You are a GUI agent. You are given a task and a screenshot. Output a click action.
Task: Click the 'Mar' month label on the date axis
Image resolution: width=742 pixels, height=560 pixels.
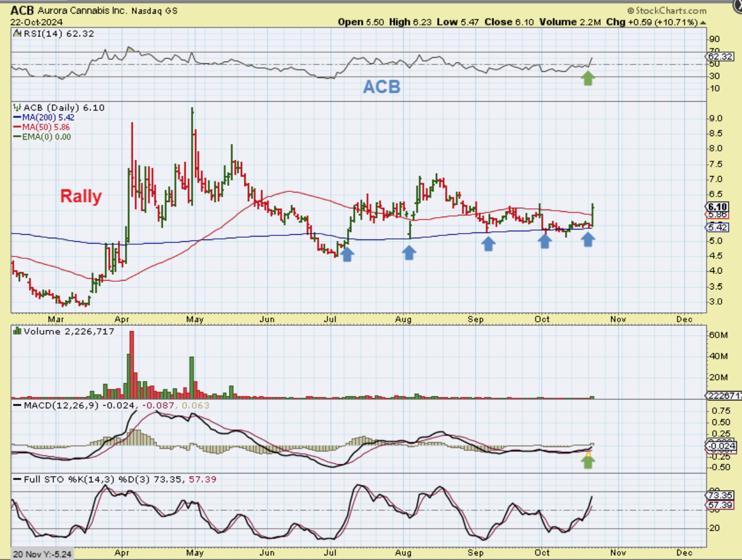(56, 319)
